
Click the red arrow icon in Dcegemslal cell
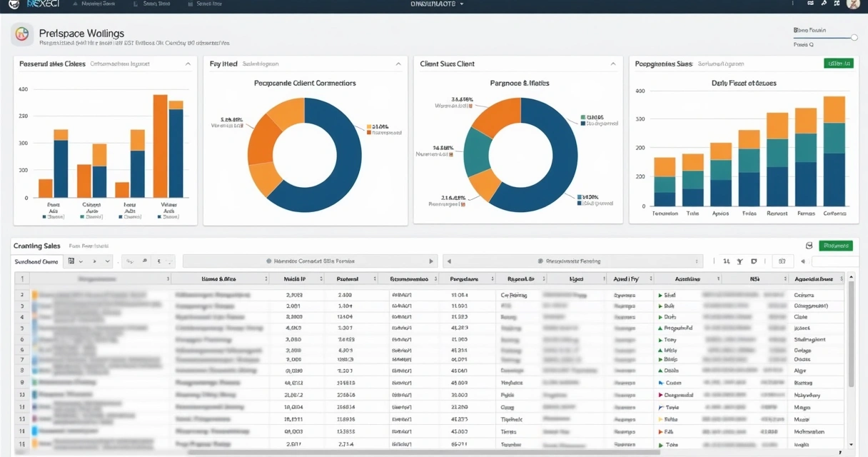click(660, 395)
